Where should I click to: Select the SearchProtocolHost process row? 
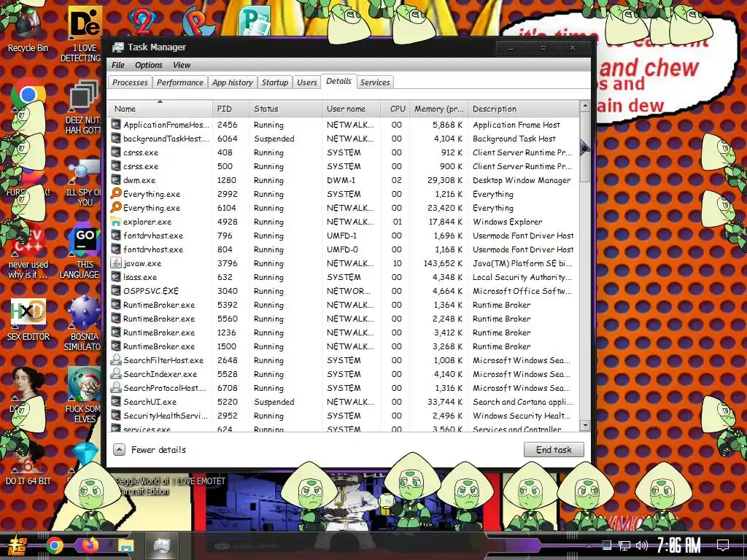tap(344, 388)
